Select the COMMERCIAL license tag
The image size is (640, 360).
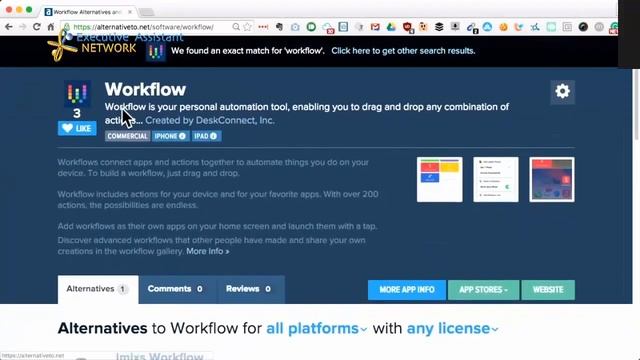coord(127,136)
